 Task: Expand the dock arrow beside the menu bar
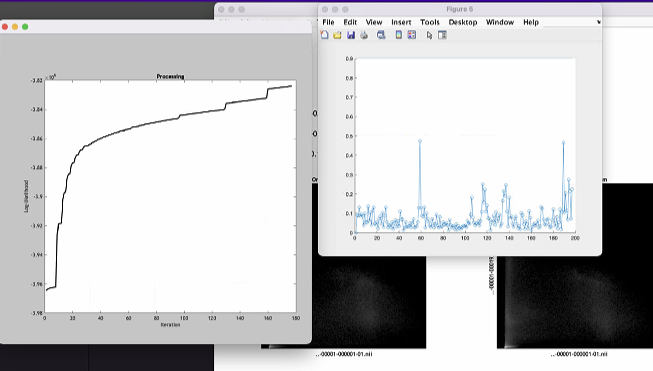pyautogui.click(x=598, y=22)
